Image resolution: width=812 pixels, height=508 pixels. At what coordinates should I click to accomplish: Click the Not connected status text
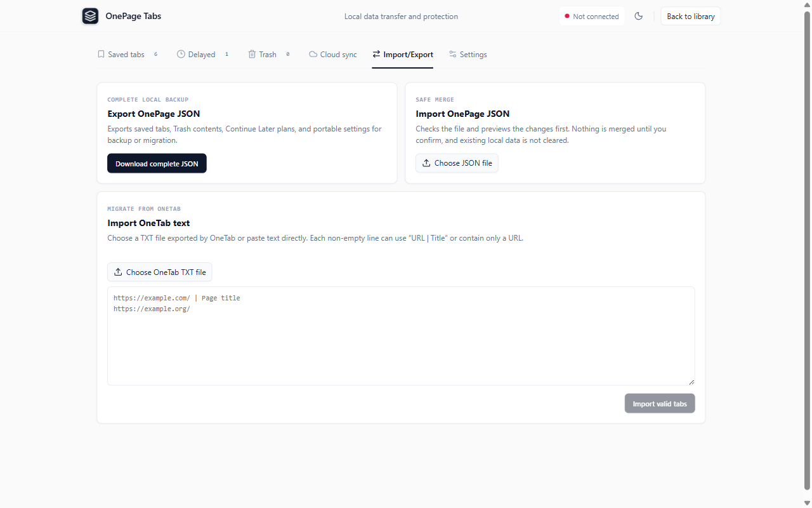coord(596,17)
